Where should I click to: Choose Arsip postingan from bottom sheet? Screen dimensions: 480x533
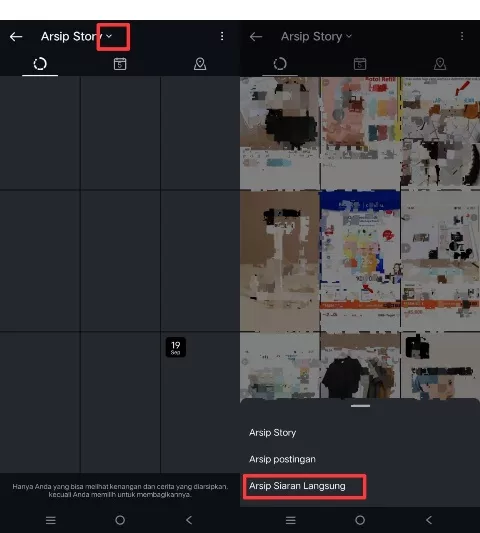[282, 459]
